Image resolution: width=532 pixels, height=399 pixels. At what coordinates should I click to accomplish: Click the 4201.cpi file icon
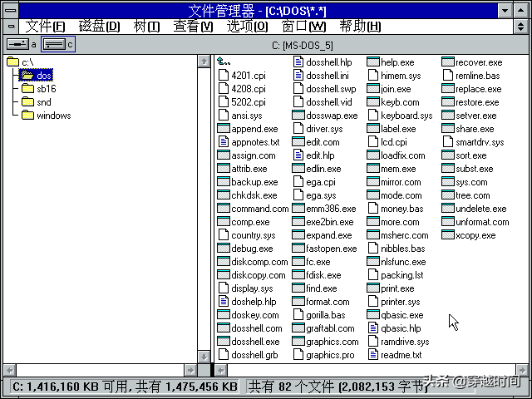[x=224, y=75]
